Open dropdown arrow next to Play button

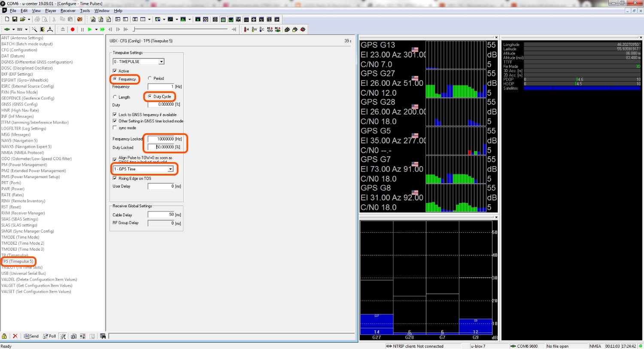coord(96,30)
